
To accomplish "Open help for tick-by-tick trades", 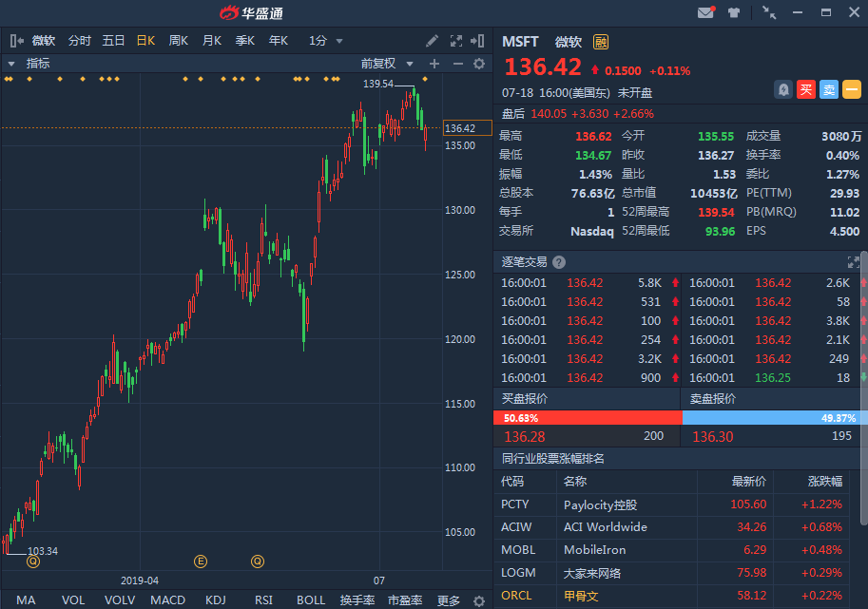I will click(x=559, y=262).
